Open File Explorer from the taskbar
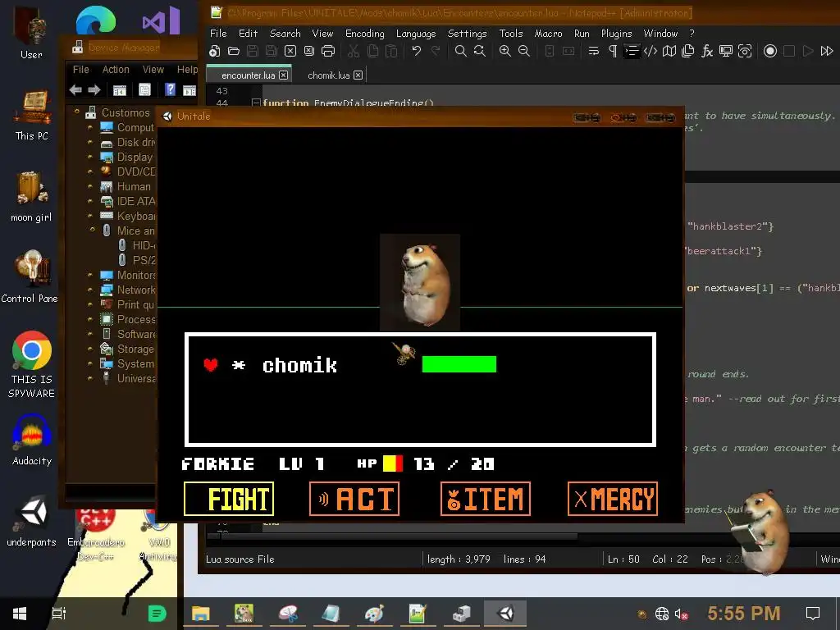Viewport: 840px width, 630px height. tap(200, 614)
